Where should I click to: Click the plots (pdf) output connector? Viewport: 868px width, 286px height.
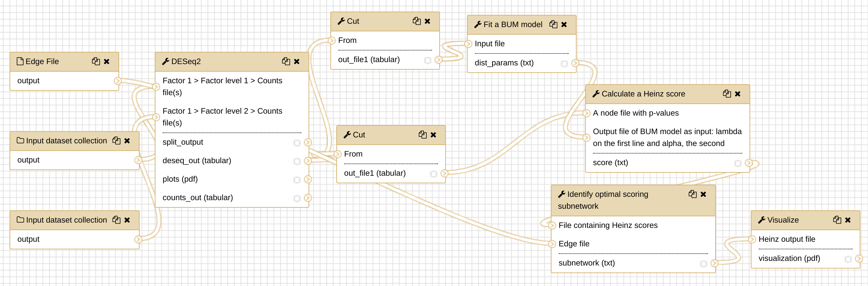pos(308,179)
